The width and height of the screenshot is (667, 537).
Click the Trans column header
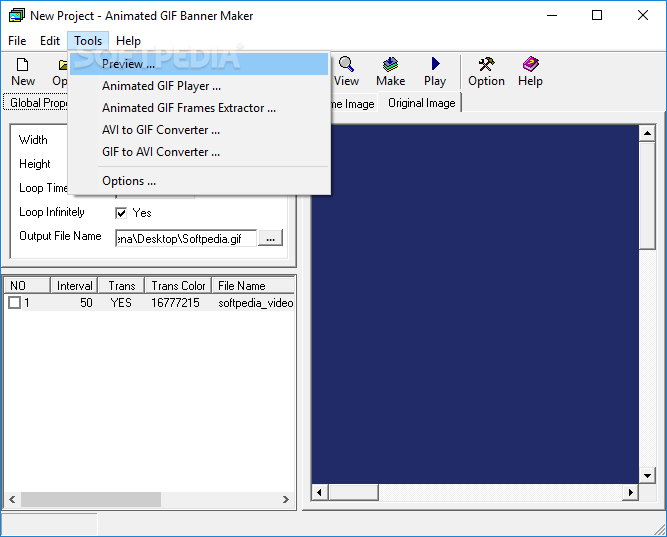121,286
